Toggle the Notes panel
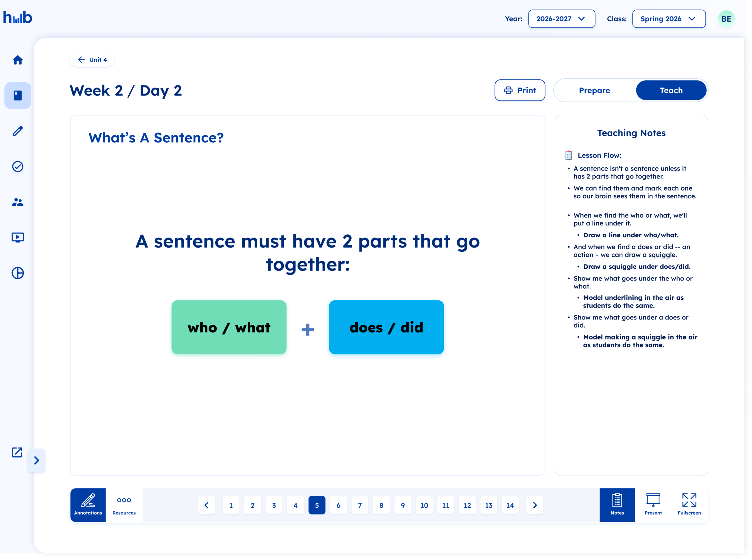The image size is (752, 560). pyautogui.click(x=617, y=505)
